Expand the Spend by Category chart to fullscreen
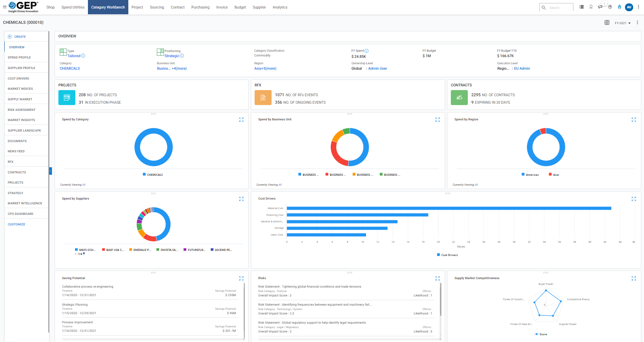644x342 pixels. coord(241,120)
